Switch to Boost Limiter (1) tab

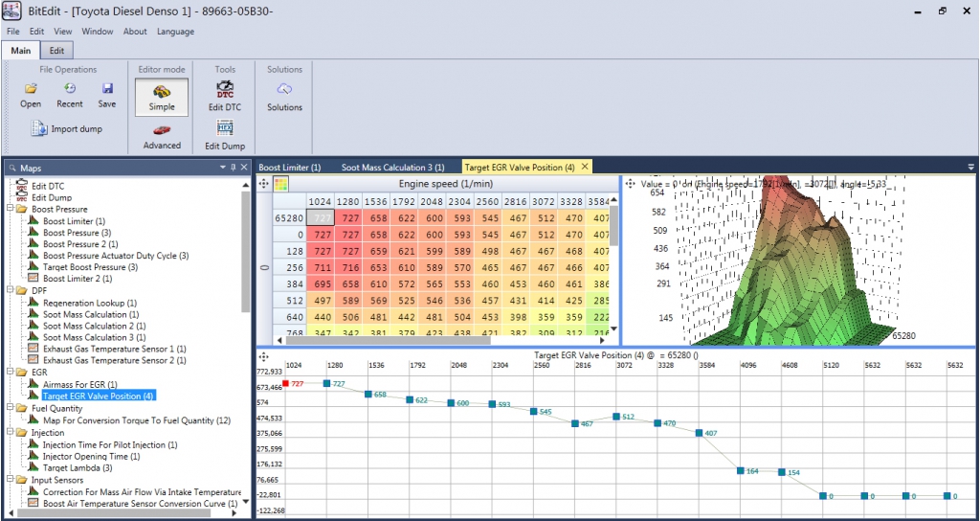click(290, 167)
